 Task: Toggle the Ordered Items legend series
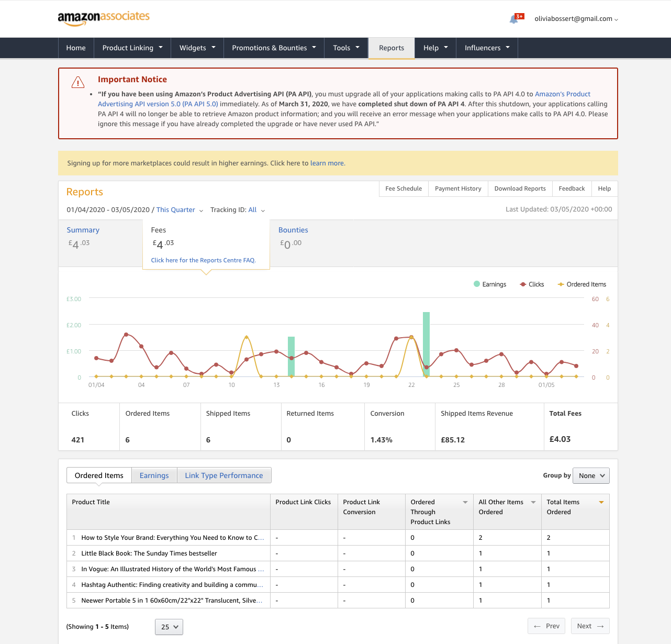tap(582, 284)
